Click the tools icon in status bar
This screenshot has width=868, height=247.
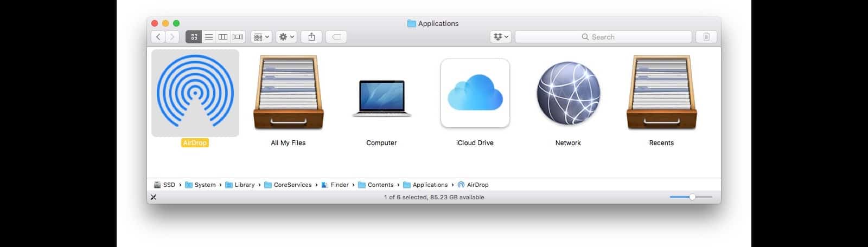(x=154, y=197)
